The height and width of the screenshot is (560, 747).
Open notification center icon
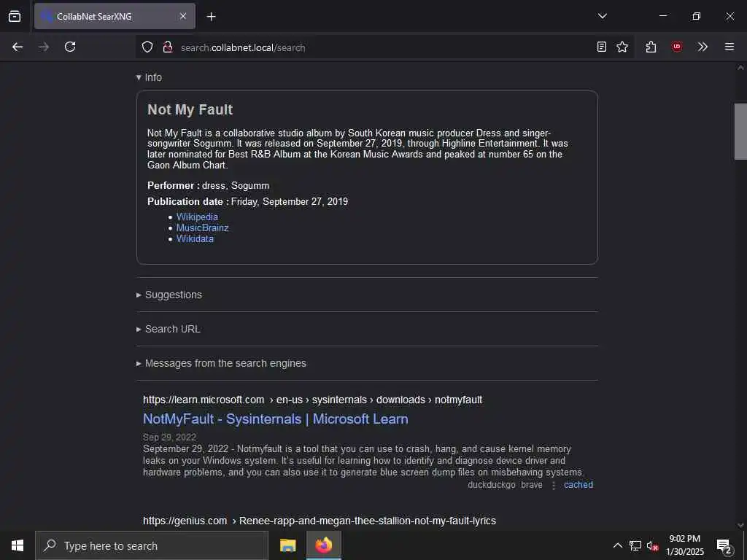(724, 545)
